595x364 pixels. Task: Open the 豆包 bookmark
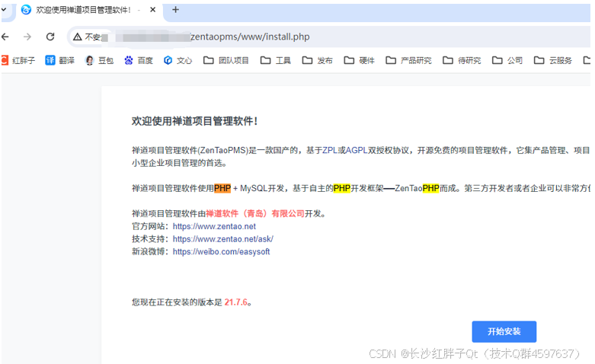tap(99, 60)
